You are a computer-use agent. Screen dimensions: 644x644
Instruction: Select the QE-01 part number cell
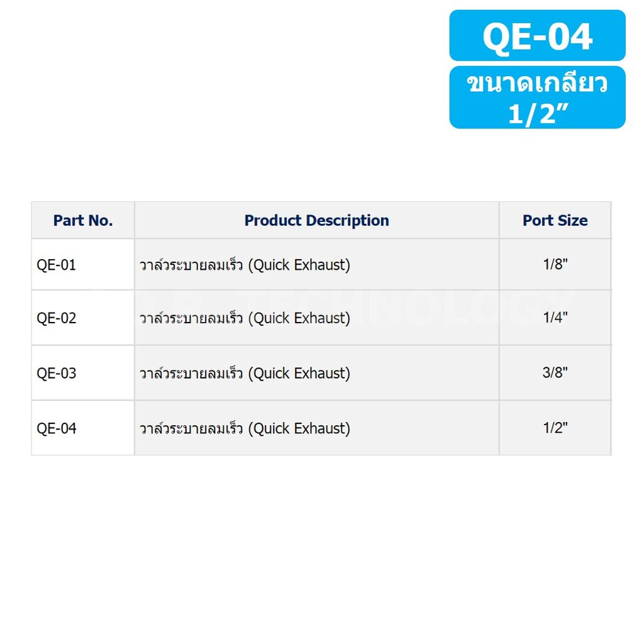tap(57, 265)
